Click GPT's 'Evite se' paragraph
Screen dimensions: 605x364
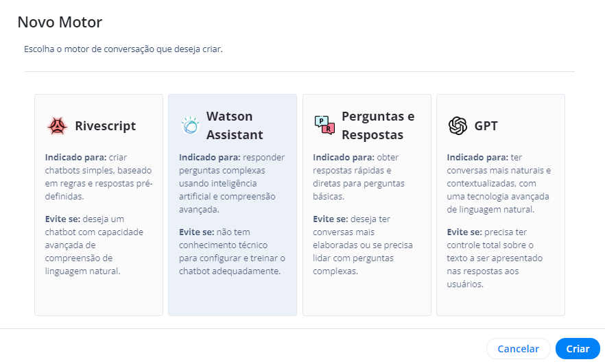pyautogui.click(x=495, y=258)
